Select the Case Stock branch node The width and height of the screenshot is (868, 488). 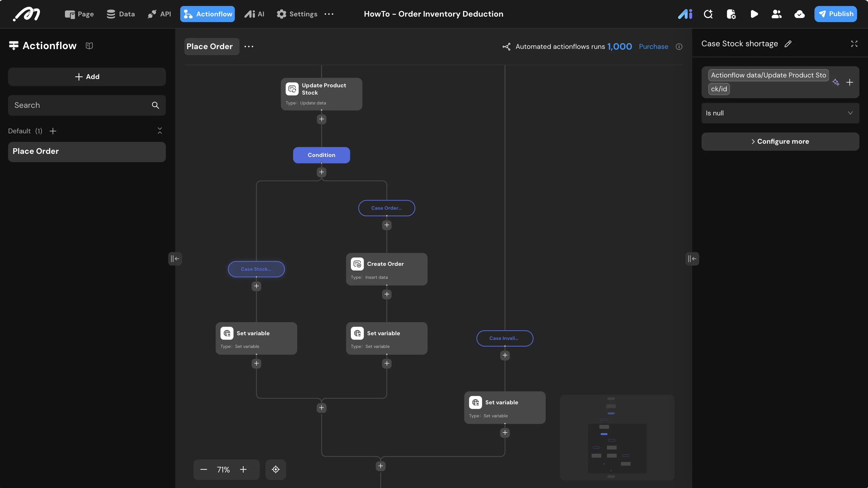point(256,269)
